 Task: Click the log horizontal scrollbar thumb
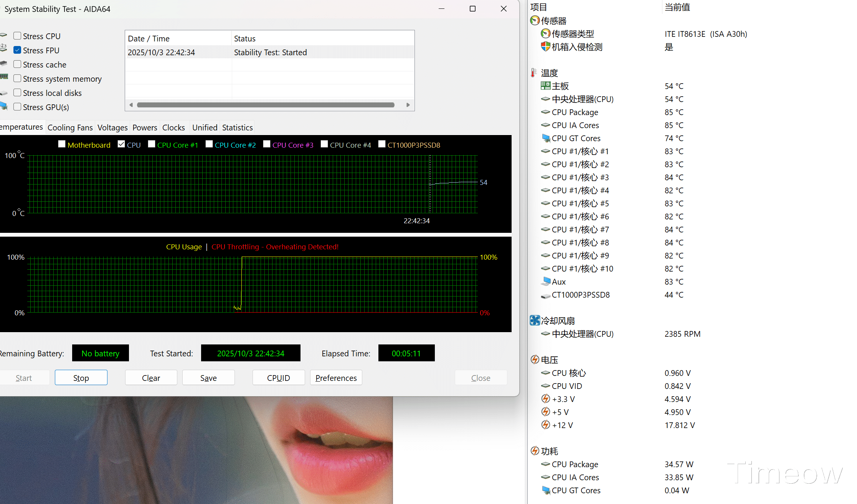pyautogui.click(x=266, y=105)
